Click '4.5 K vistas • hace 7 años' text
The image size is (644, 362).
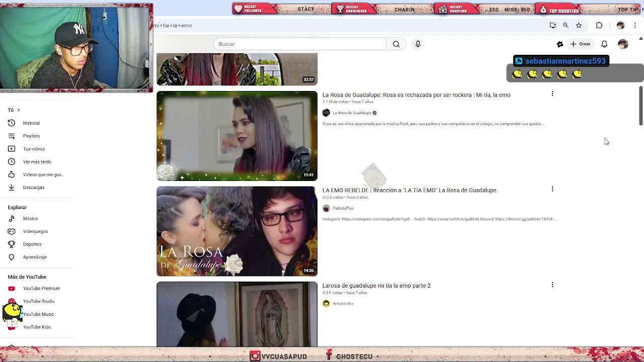coord(345,293)
